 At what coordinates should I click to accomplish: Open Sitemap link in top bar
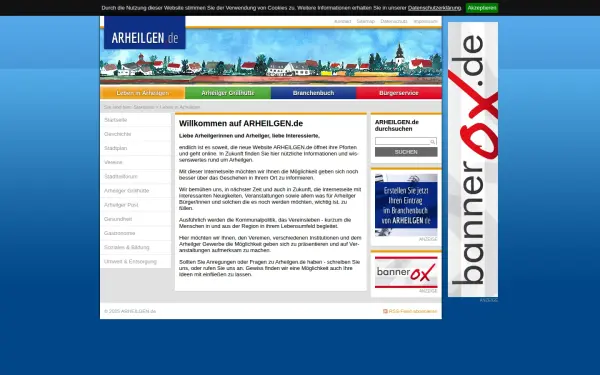365,21
